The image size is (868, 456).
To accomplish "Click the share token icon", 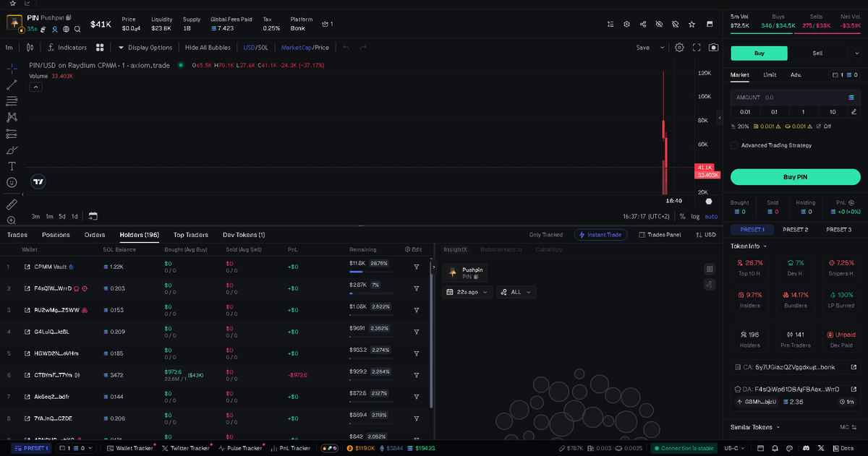I will 643,24.
